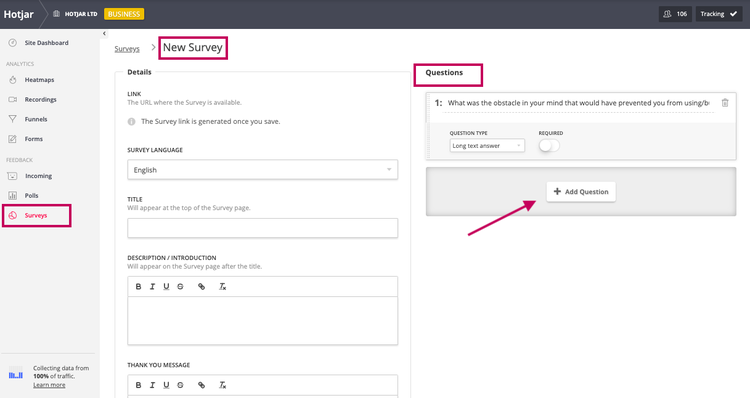Viewport: 750px width, 398px height.
Task: Apply Strikethrough in the Description editor toolbar
Action: (x=180, y=287)
